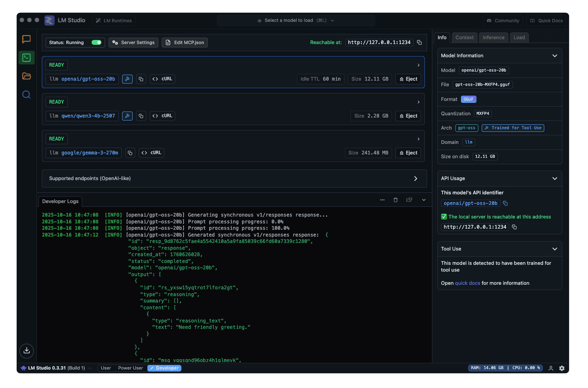Open the app settings gear icon
The image size is (588, 388).
562,368
